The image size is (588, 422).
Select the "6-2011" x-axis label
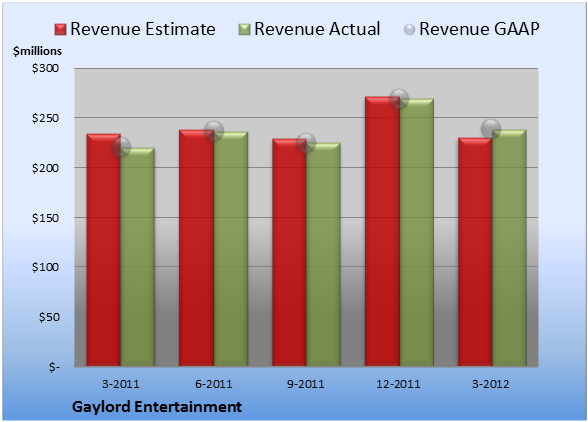(x=214, y=384)
